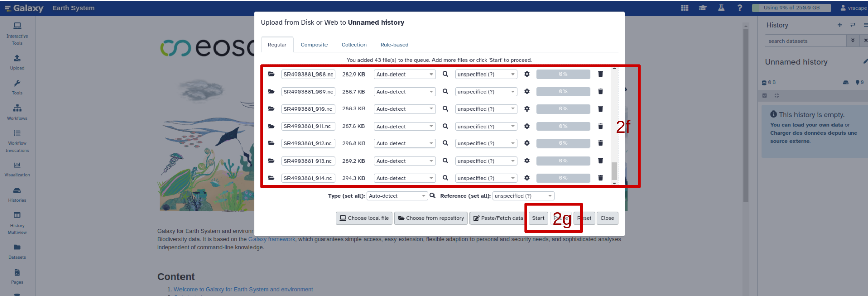
Task: Delete SR4903881_011.nc with the trash icon
Action: (600, 126)
